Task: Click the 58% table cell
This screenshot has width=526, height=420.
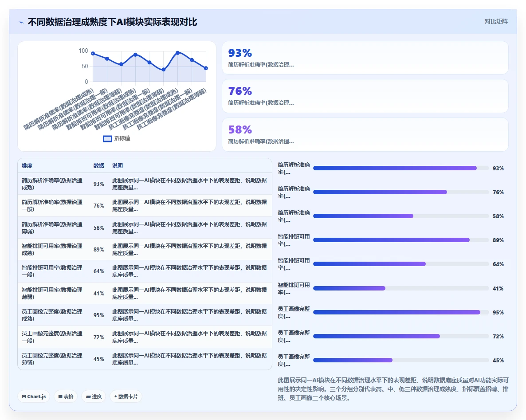Action: pos(98,228)
